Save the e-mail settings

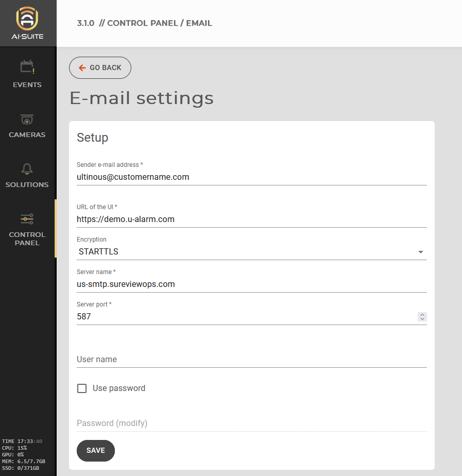[x=96, y=450]
